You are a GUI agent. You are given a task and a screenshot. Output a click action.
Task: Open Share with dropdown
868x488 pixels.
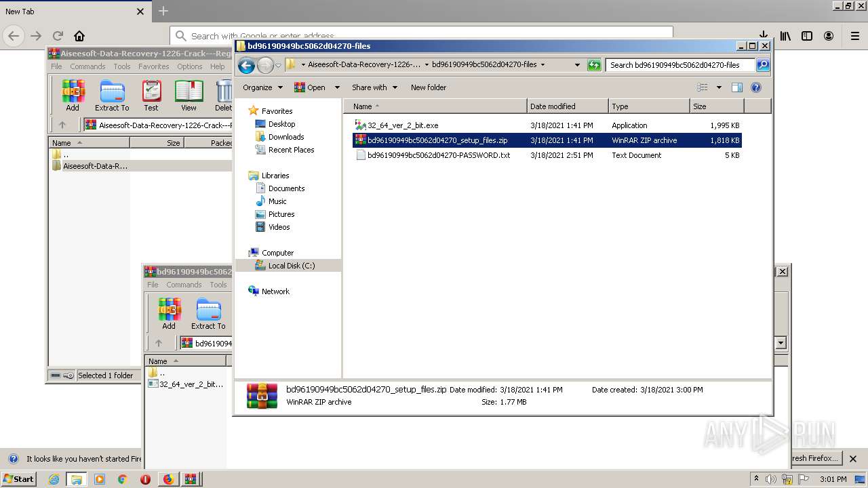tap(374, 87)
